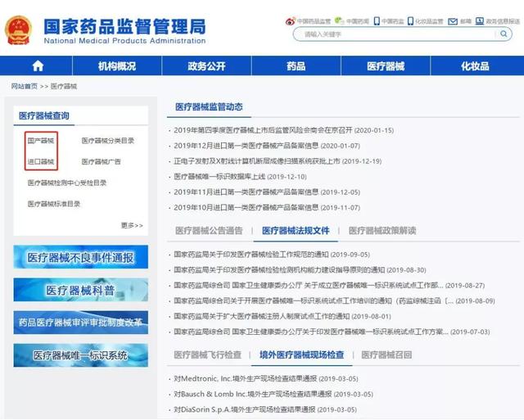The image size is (524, 420).
Task: Select 医疗器械监管动态 section heading
Action: click(209, 107)
